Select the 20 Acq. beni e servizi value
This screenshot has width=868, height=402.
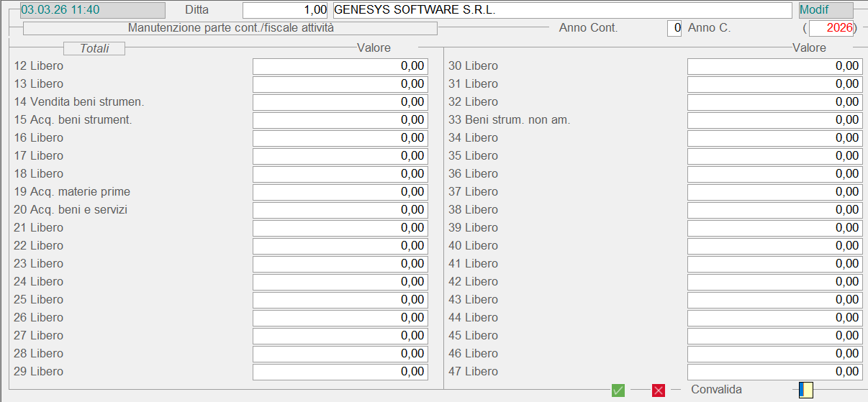coord(340,210)
